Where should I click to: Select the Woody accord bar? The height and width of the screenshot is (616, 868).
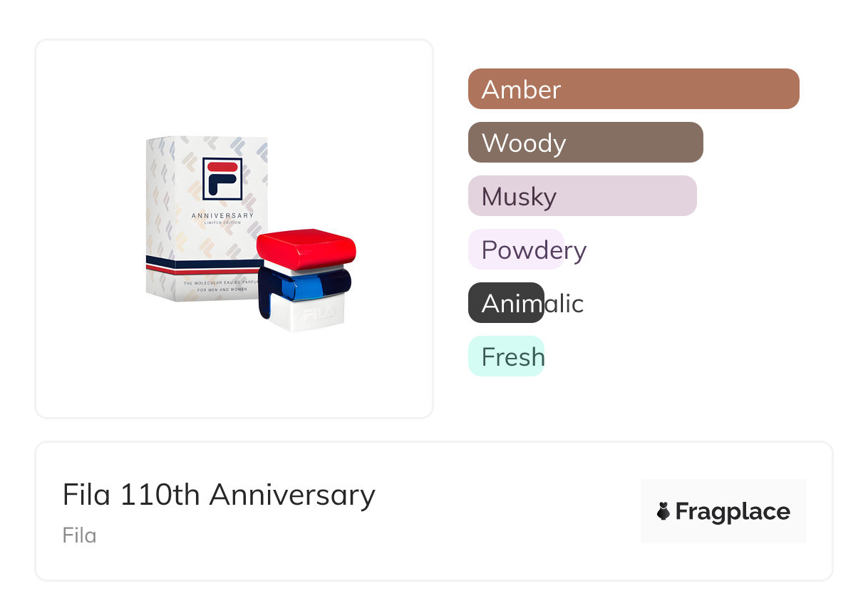[x=585, y=143]
